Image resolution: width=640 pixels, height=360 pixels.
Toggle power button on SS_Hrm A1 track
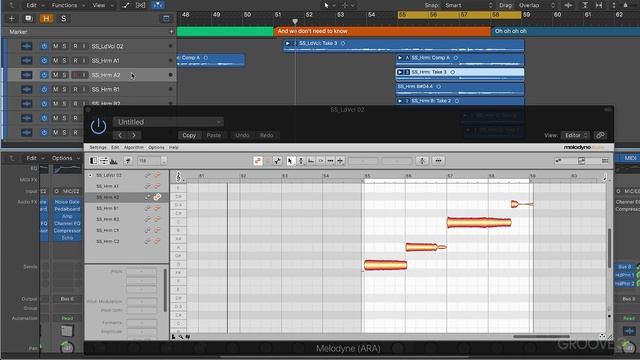[44, 60]
